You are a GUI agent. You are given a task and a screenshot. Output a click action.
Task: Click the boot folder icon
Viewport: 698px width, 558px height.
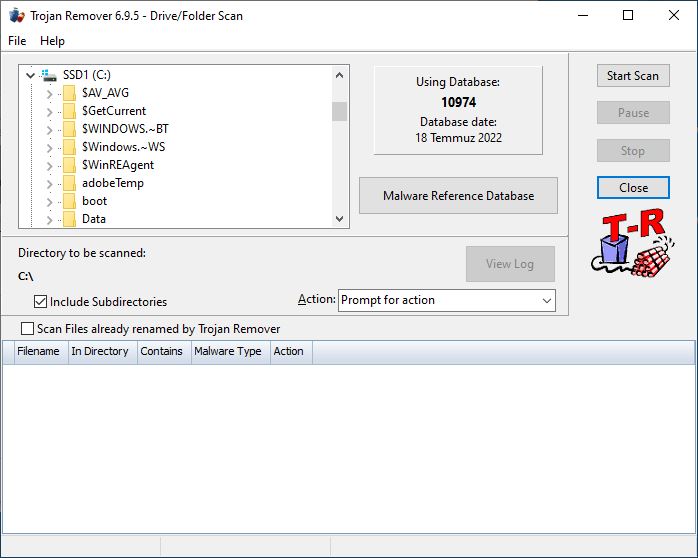tap(69, 202)
